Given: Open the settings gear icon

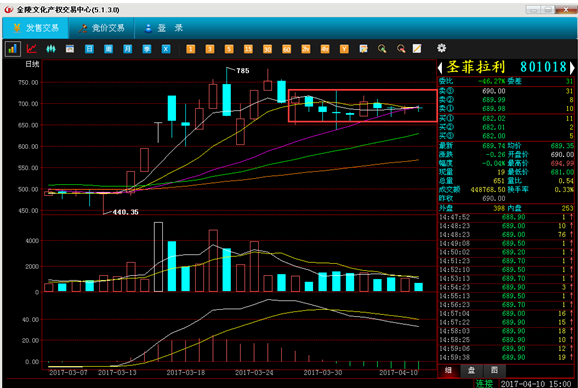Looking at the screenshot, I should coord(441,48).
